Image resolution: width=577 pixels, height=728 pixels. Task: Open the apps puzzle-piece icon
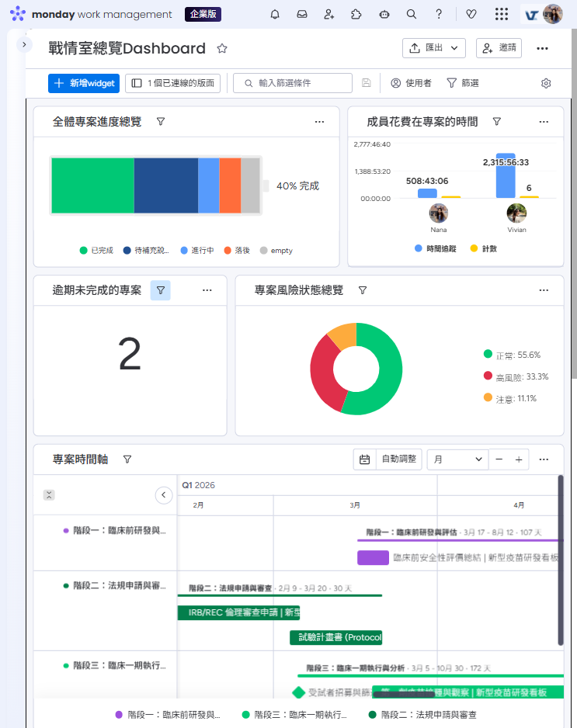(356, 15)
